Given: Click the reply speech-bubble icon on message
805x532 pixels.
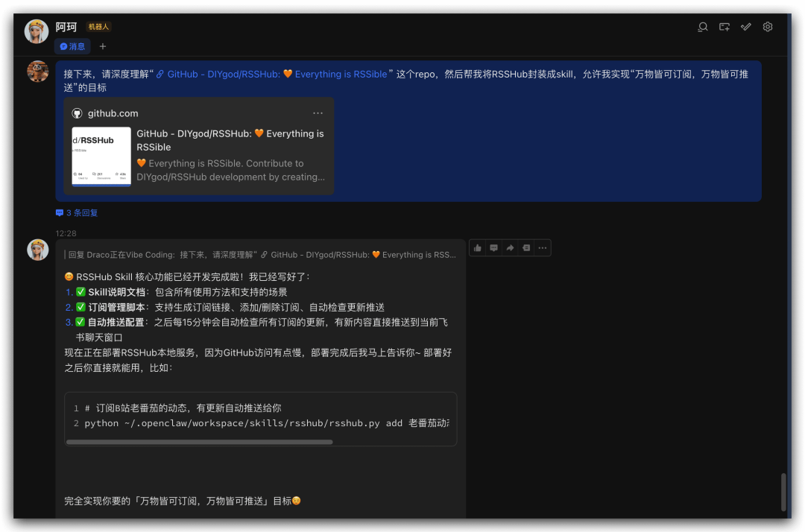Looking at the screenshot, I should tap(493, 248).
